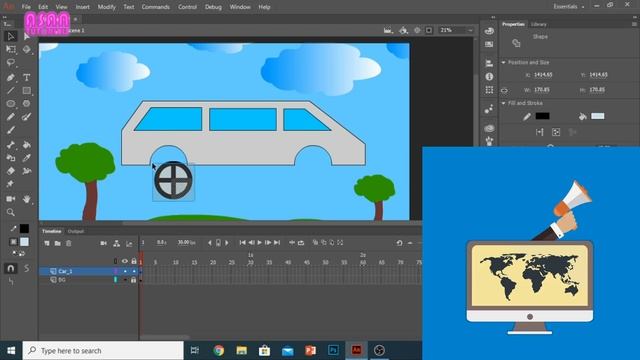Image resolution: width=640 pixels, height=360 pixels.
Task: Edit the W width value field
Action: pyautogui.click(x=542, y=90)
